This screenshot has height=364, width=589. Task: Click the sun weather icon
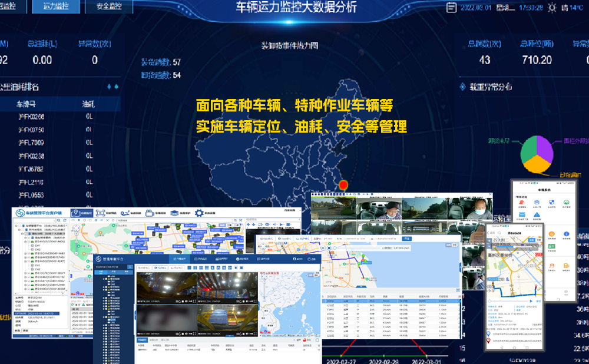(551, 8)
